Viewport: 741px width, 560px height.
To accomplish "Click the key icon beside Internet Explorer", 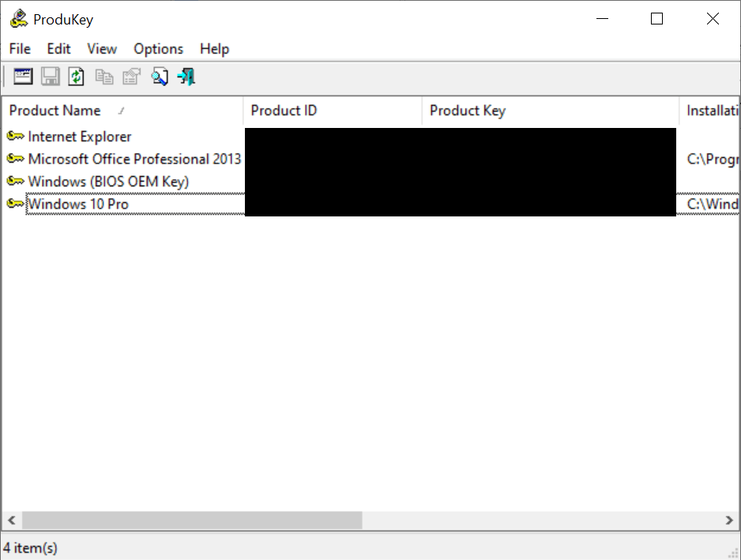I will tap(15, 137).
